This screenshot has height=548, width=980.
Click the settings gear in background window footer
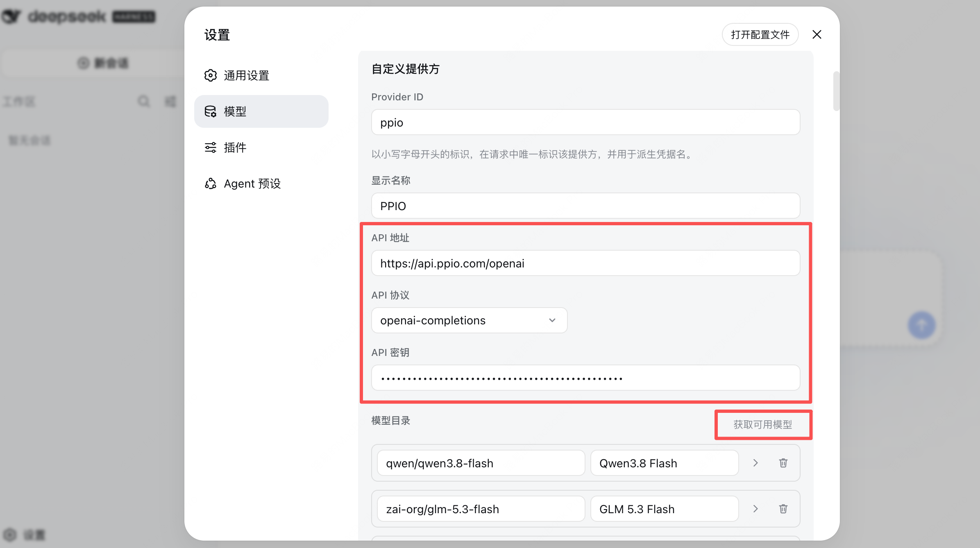pos(10,534)
